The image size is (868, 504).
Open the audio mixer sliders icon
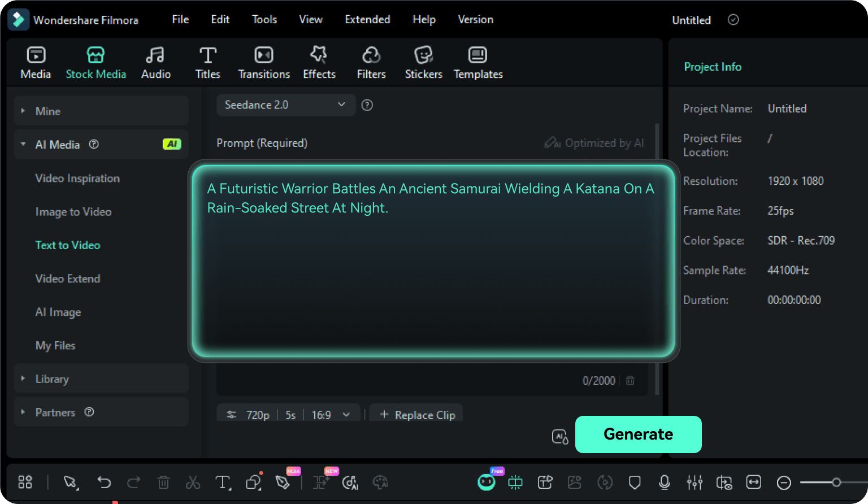pyautogui.click(x=695, y=482)
